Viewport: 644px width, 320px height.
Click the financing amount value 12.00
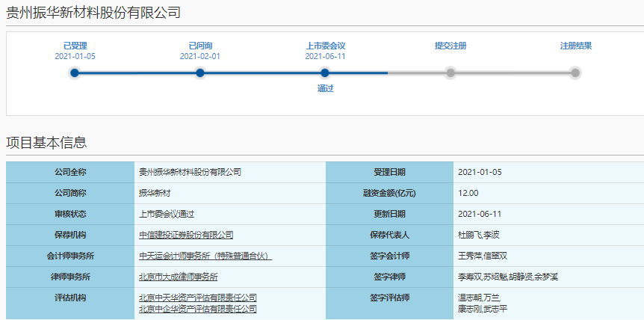[x=468, y=193]
